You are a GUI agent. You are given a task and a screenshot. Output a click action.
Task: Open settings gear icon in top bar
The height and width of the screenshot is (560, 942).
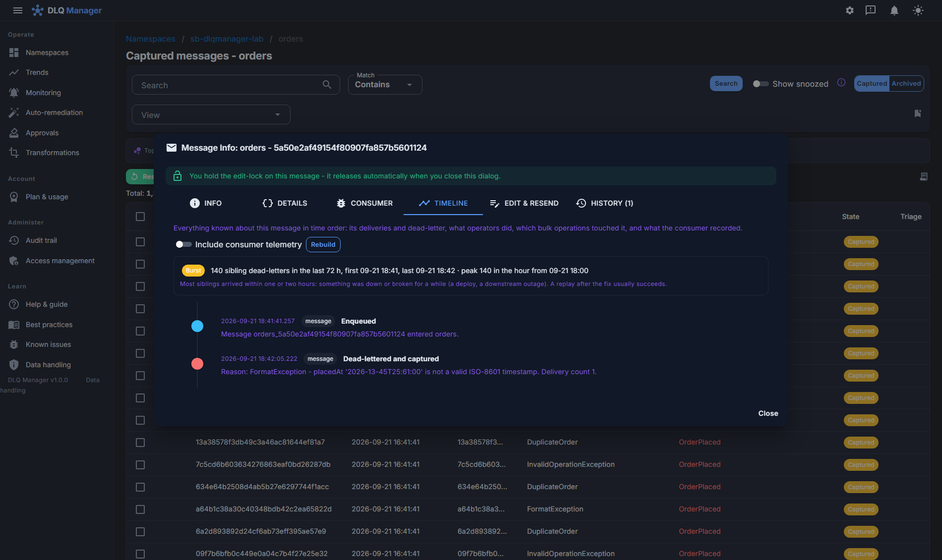click(x=850, y=10)
